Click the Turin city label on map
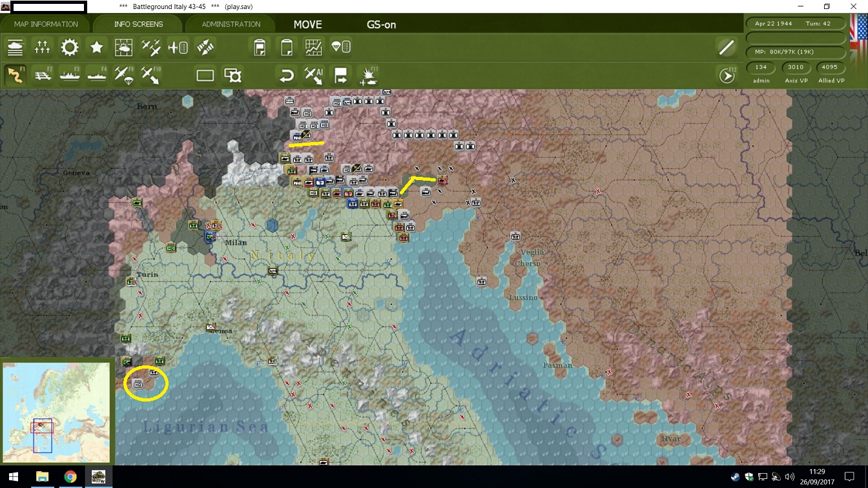The width and height of the screenshot is (868, 488). pos(148,274)
